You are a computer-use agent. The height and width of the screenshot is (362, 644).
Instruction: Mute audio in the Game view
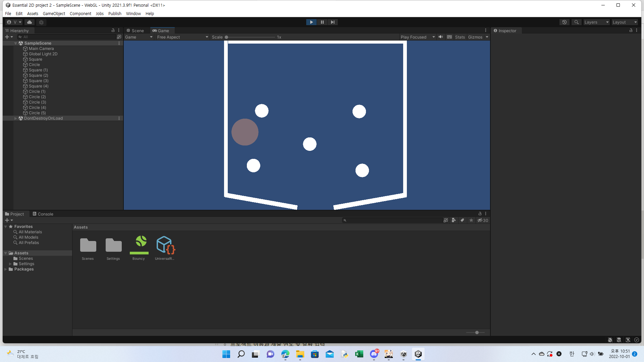(x=440, y=37)
